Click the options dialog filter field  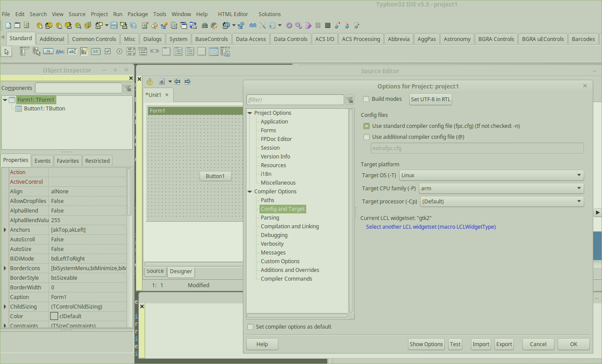(295, 100)
